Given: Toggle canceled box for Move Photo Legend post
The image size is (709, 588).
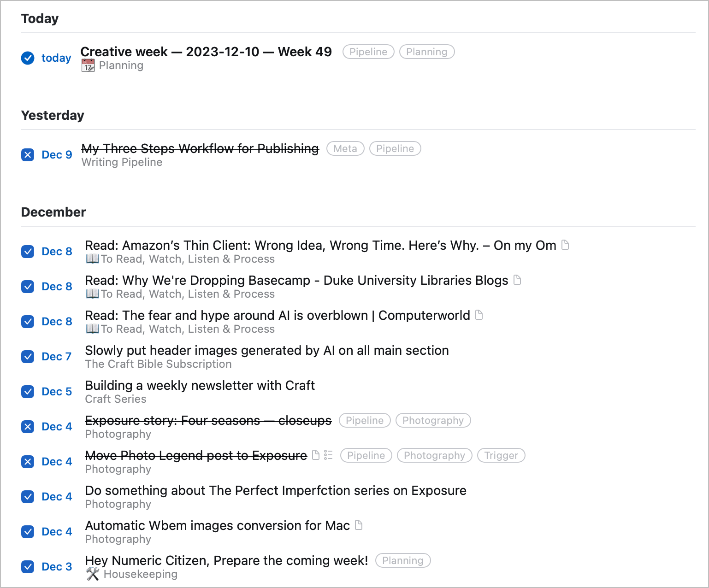Looking at the screenshot, I should (x=28, y=462).
